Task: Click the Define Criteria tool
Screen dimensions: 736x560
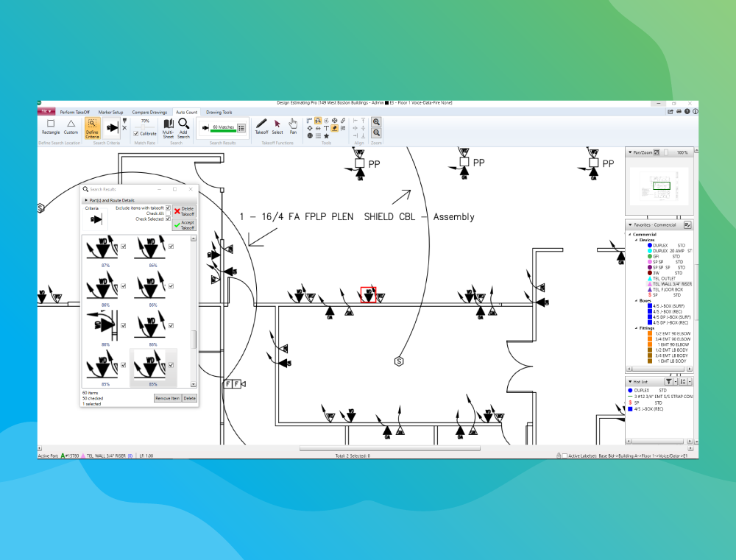Action: (92, 127)
